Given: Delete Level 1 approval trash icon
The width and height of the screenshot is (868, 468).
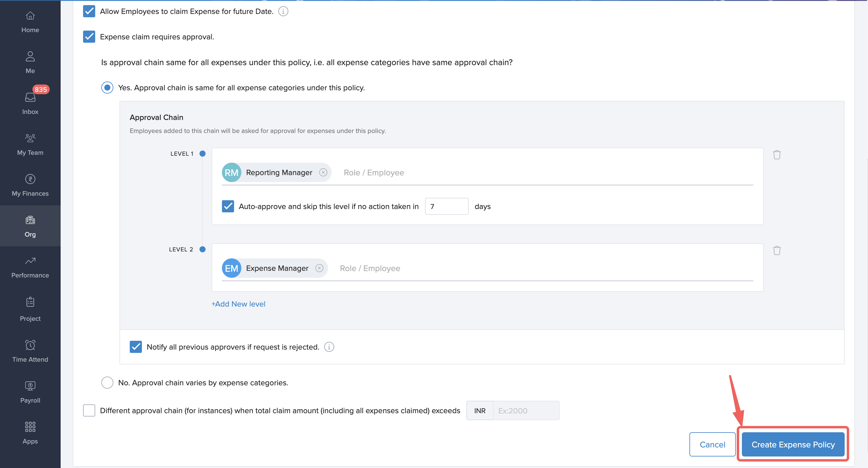Looking at the screenshot, I should tap(777, 154).
